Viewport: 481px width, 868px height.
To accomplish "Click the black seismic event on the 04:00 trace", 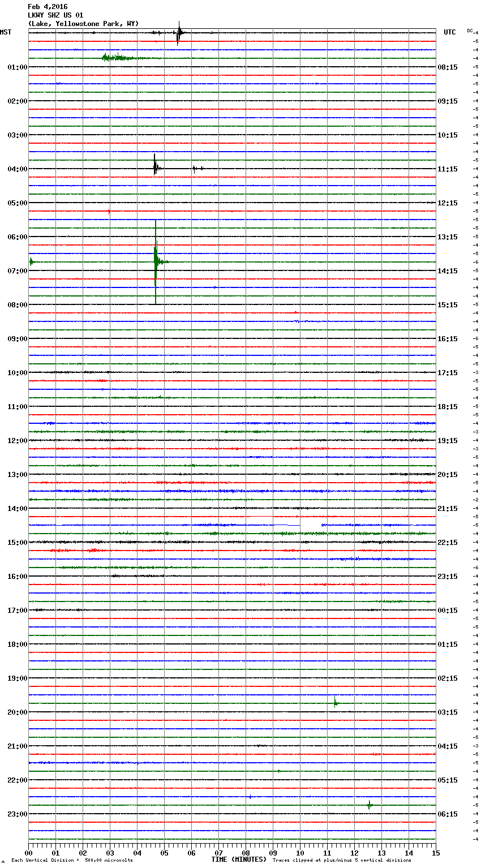I will [x=155, y=168].
